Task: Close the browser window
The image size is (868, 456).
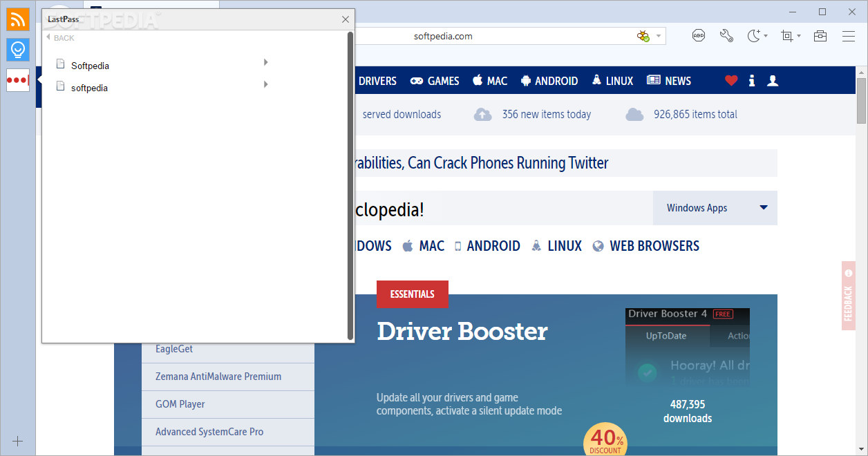Action: 852,12
